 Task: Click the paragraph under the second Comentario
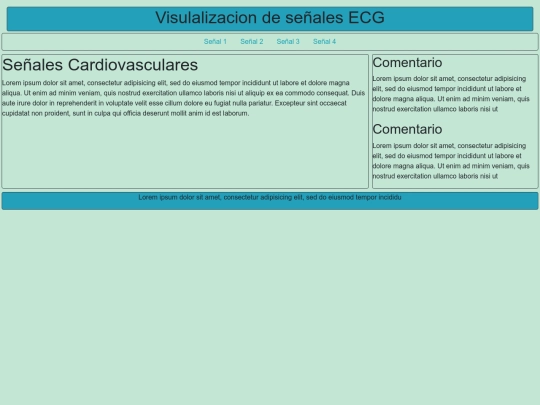pos(451,161)
